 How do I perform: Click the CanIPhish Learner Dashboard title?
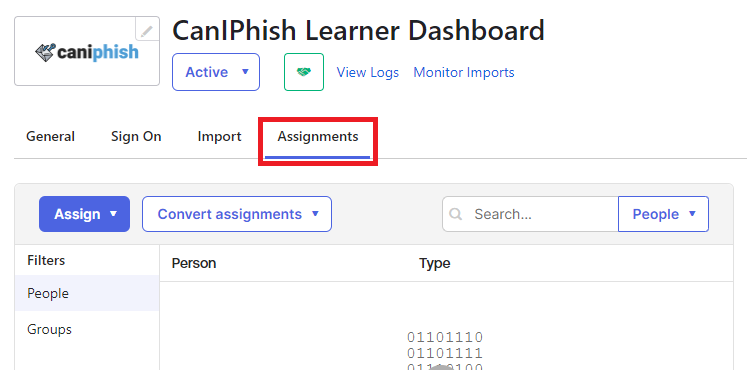tap(358, 31)
